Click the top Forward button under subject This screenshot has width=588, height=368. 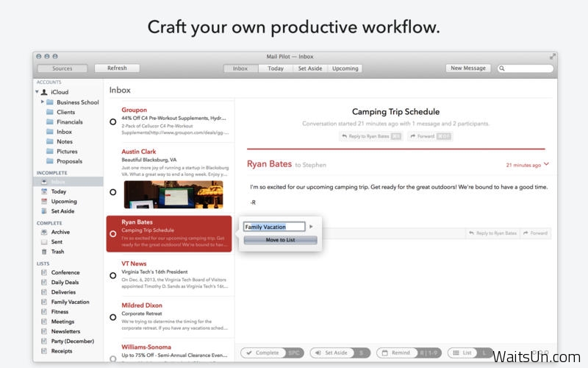[x=430, y=136]
